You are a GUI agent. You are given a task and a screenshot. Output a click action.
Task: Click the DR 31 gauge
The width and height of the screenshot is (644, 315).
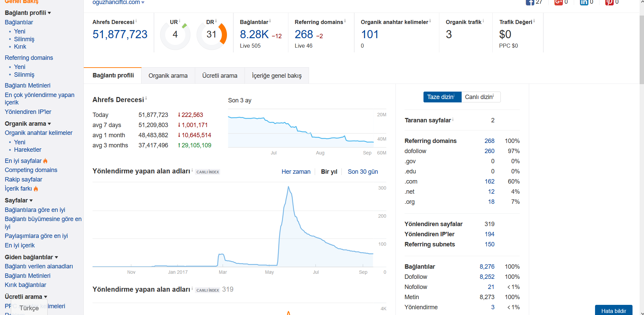pyautogui.click(x=212, y=35)
